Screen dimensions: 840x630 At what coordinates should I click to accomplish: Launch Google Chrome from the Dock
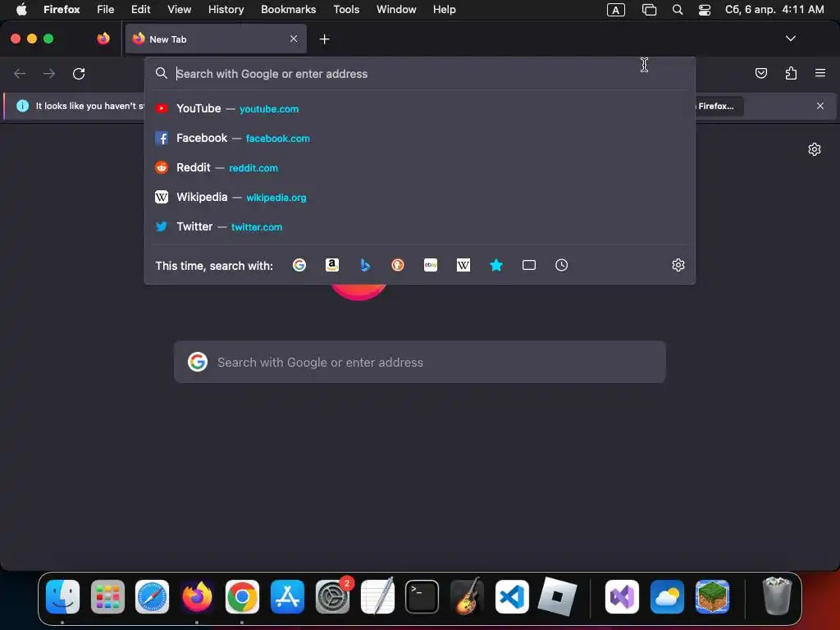point(242,596)
